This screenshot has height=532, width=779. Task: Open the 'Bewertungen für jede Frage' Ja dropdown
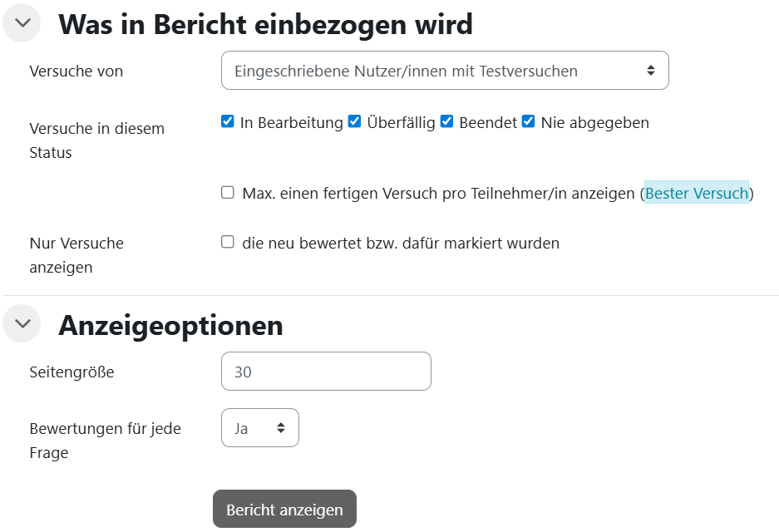pos(259,428)
